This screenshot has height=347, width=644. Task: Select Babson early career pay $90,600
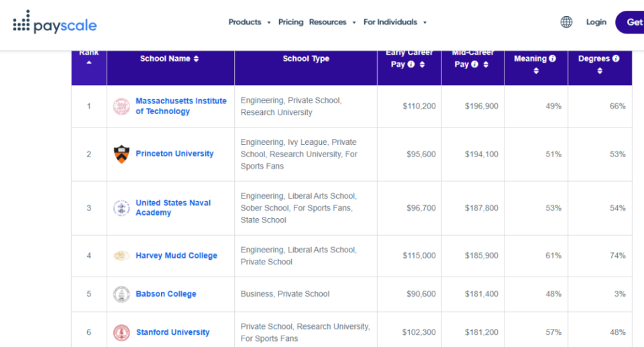tap(421, 294)
